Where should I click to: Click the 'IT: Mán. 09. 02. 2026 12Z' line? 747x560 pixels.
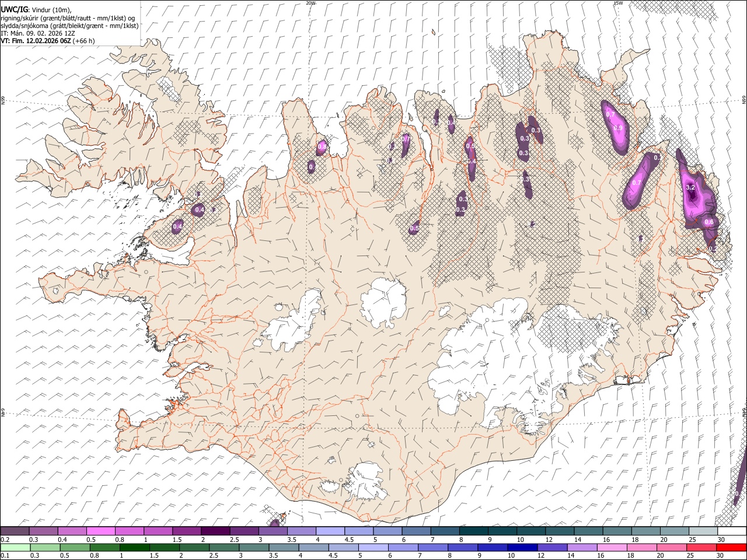[x=38, y=33]
